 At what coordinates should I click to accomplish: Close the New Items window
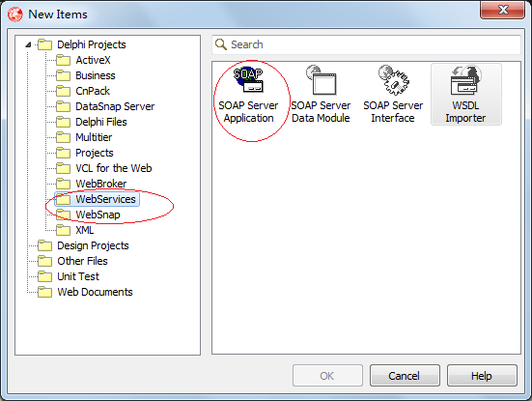click(503, 10)
